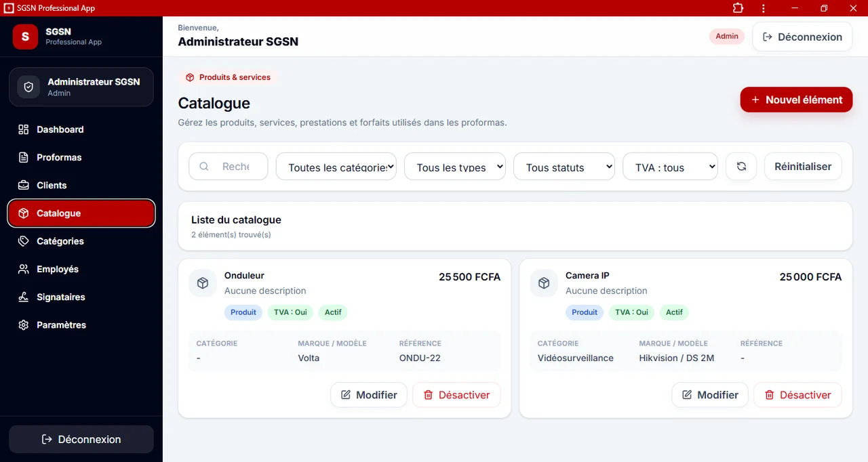Viewport: 868px width, 462px height.
Task: Click the shield icon beside Administrateur SGSN
Action: coord(28,87)
